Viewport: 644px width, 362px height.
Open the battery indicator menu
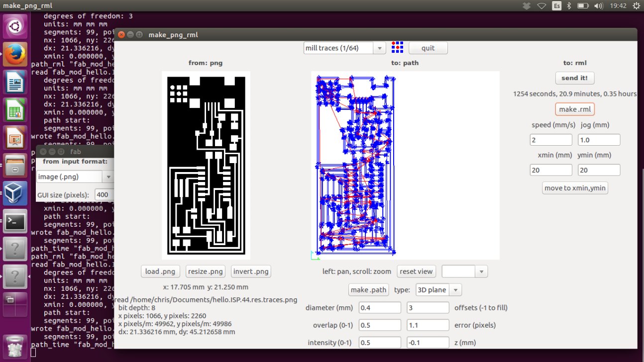point(582,6)
